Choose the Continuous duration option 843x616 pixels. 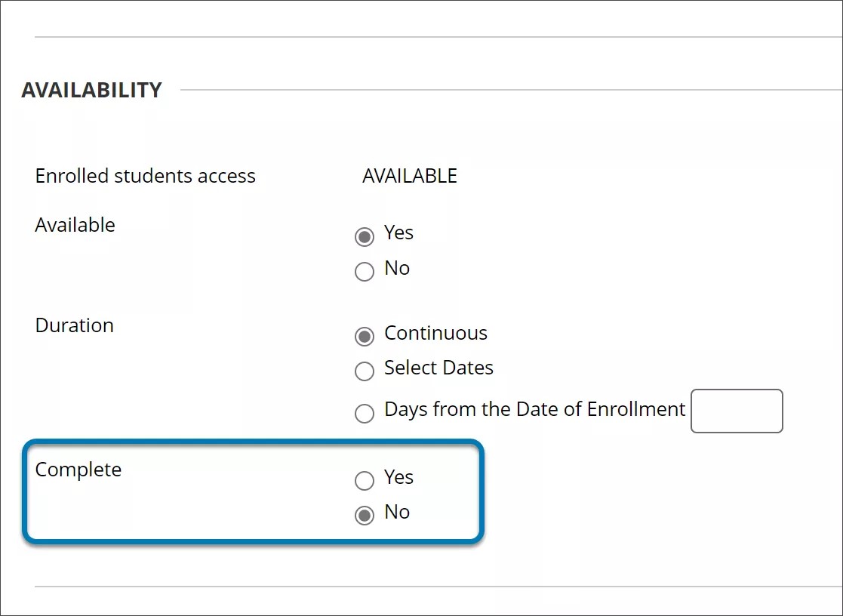pos(365,337)
